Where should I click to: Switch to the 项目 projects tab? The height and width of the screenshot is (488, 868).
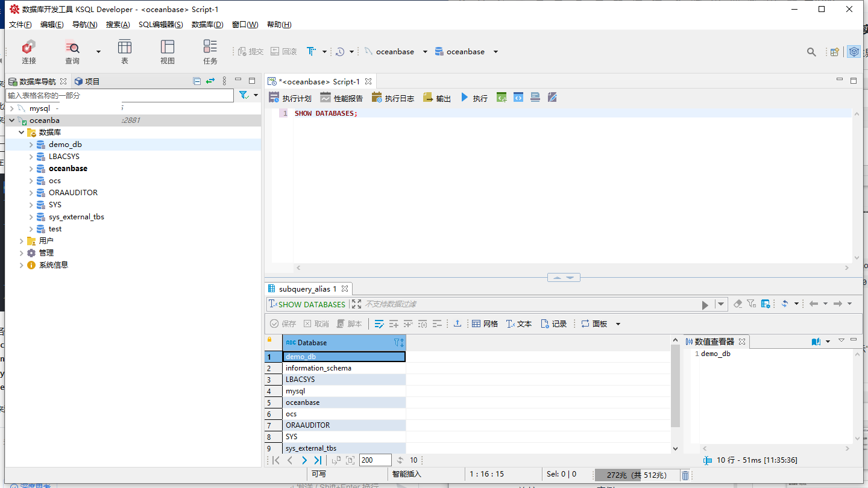87,81
